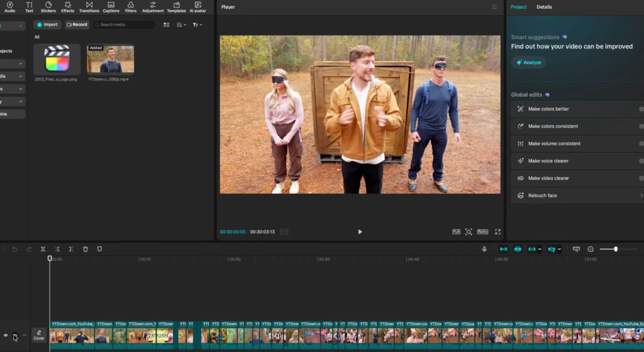
Task: Toggle Make video clearer
Action: pos(641,178)
